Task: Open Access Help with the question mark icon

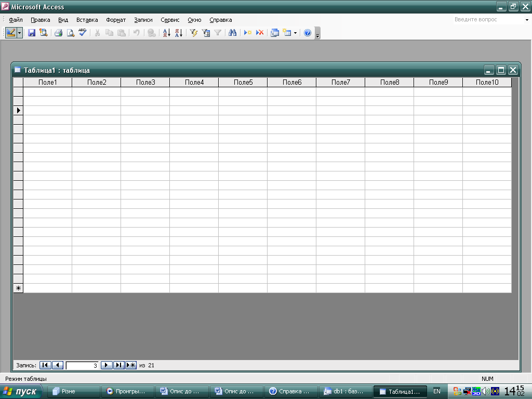Action: (308, 33)
